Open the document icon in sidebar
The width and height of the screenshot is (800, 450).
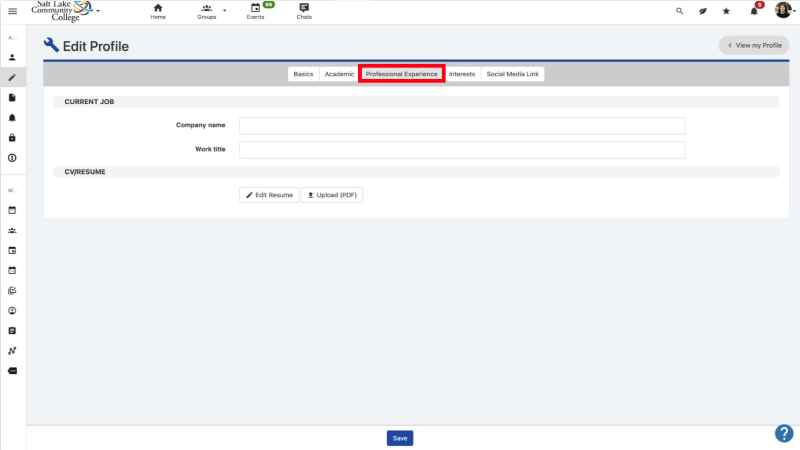click(12, 97)
